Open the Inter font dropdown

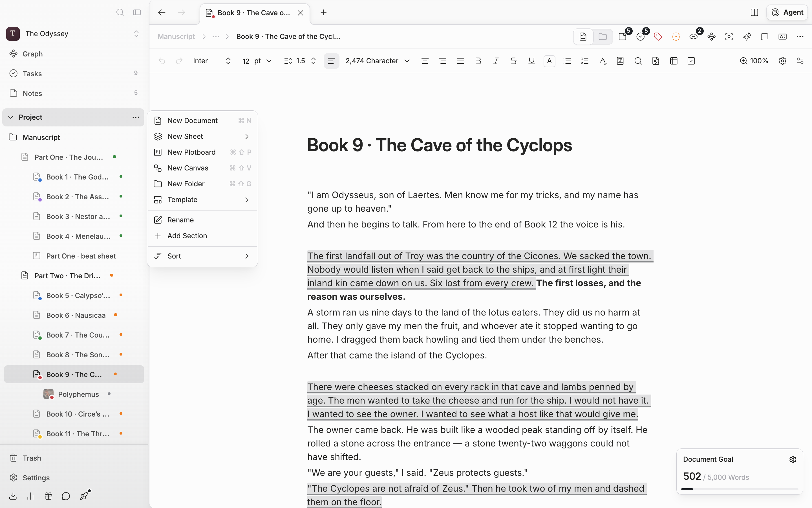[212, 61]
